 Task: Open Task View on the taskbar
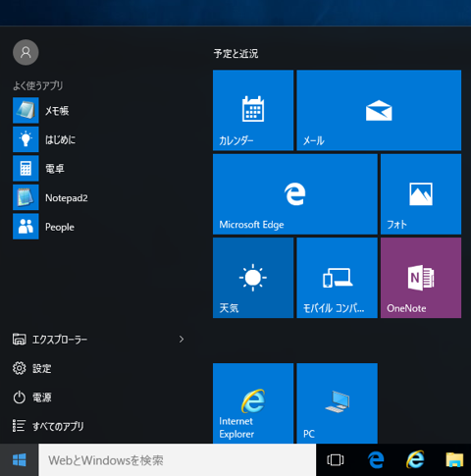point(336,460)
